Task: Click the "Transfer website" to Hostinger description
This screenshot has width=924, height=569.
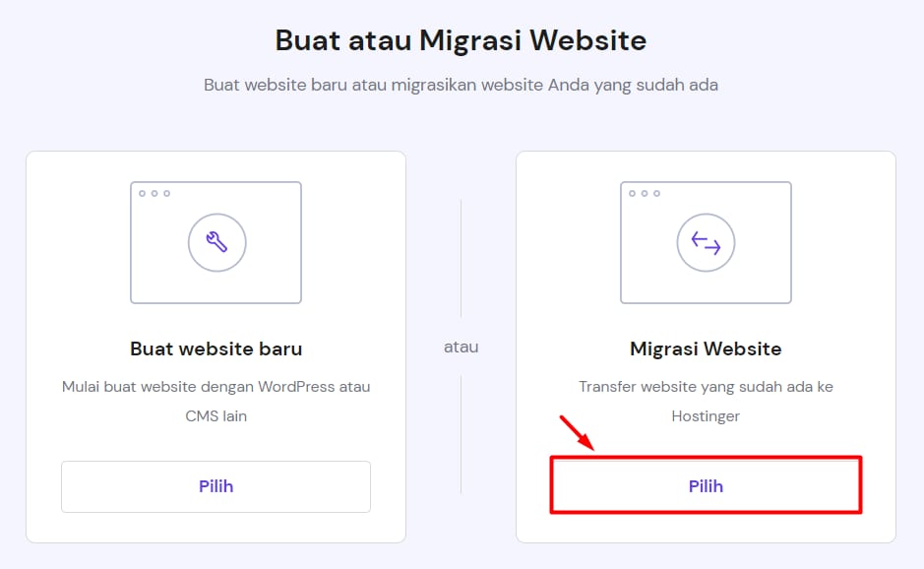Action: (706, 387)
